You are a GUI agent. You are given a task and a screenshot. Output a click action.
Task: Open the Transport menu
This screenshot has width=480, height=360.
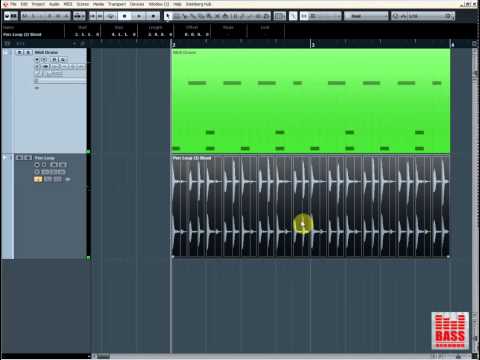117,4
